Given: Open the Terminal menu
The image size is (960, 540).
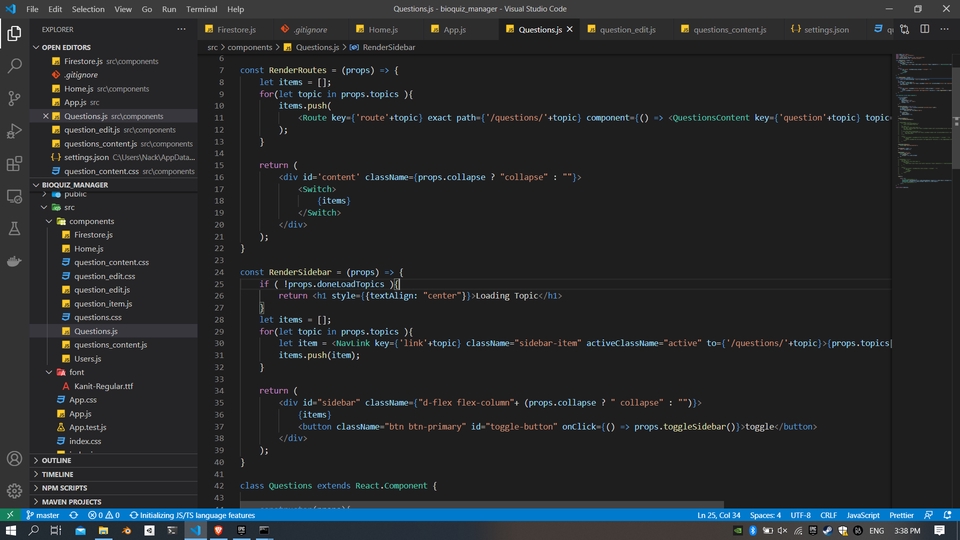Looking at the screenshot, I should [x=201, y=9].
